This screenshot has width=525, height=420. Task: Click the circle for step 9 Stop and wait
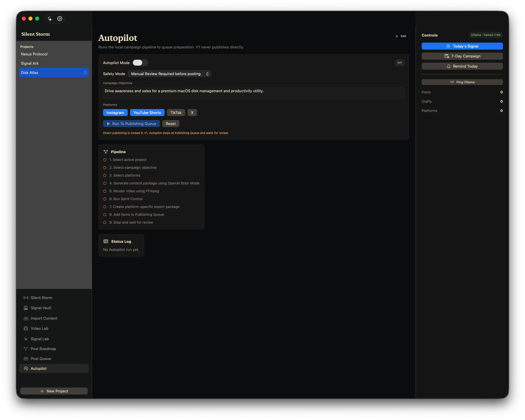[x=105, y=222]
